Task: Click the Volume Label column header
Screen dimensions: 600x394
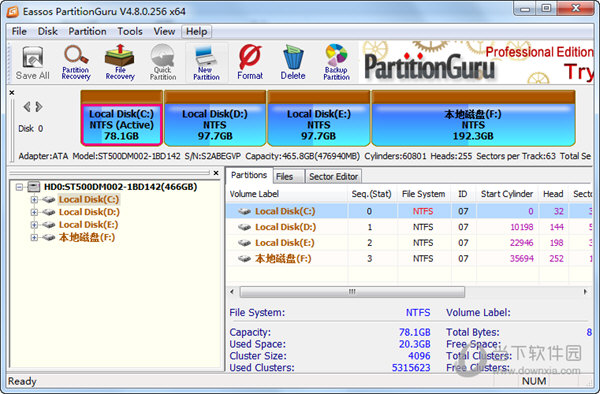Action: pos(287,194)
